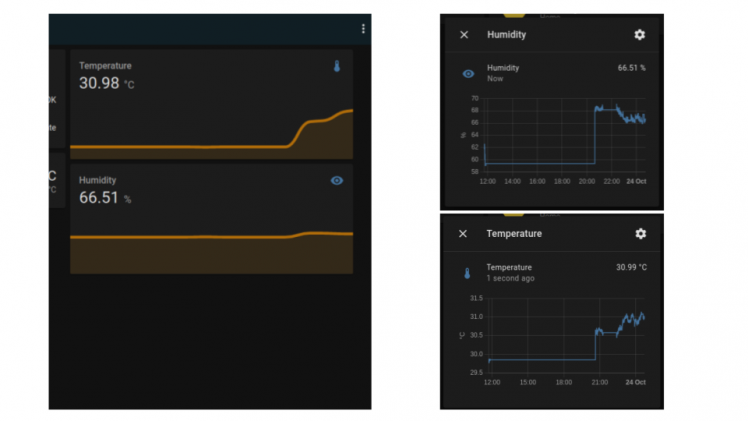Click the Temperature dialog history chart
The image size is (748, 421).
553,340
